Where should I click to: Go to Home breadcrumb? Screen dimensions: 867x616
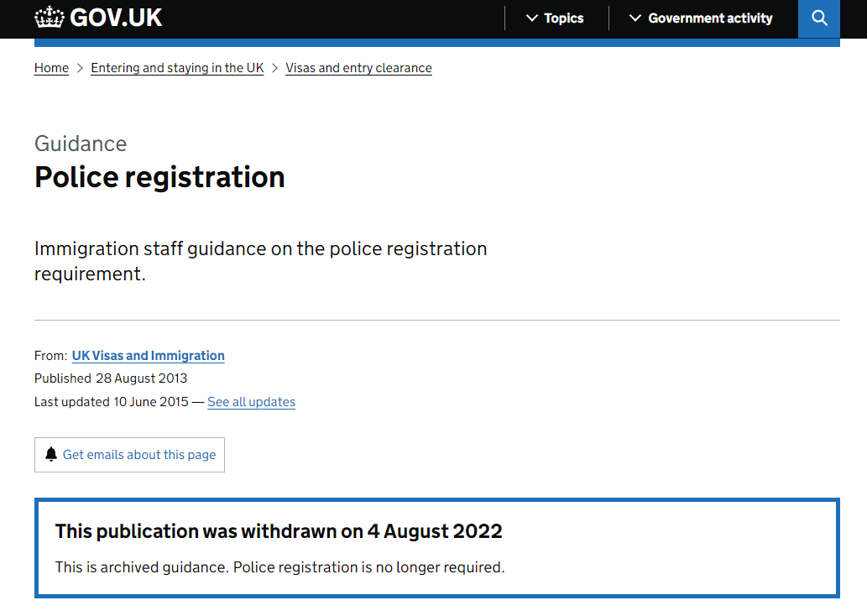(x=51, y=68)
